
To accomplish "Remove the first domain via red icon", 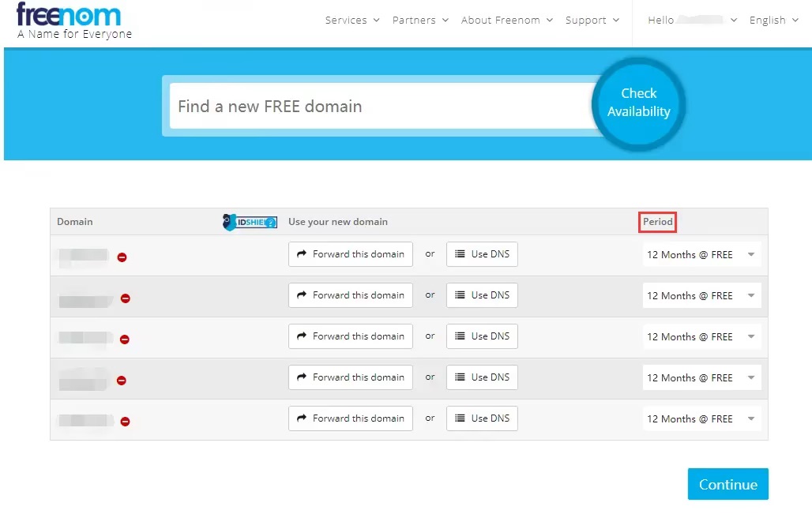I will point(122,257).
